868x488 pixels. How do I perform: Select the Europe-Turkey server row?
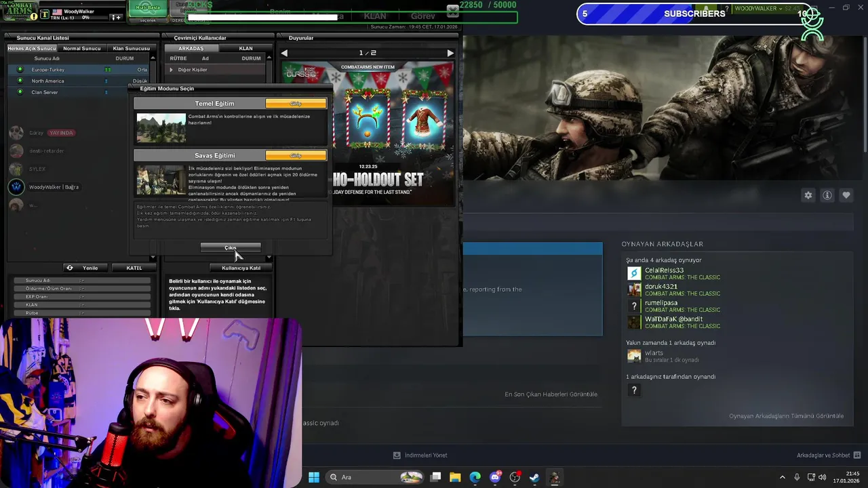pyautogui.click(x=78, y=70)
